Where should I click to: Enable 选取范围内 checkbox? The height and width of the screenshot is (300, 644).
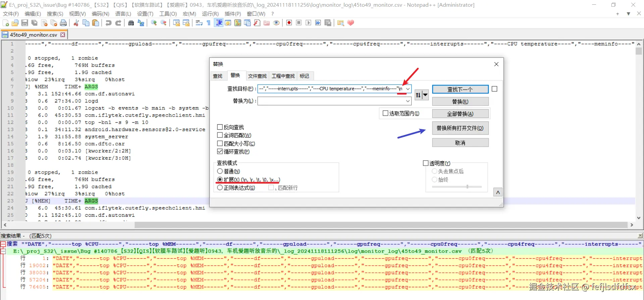385,114
